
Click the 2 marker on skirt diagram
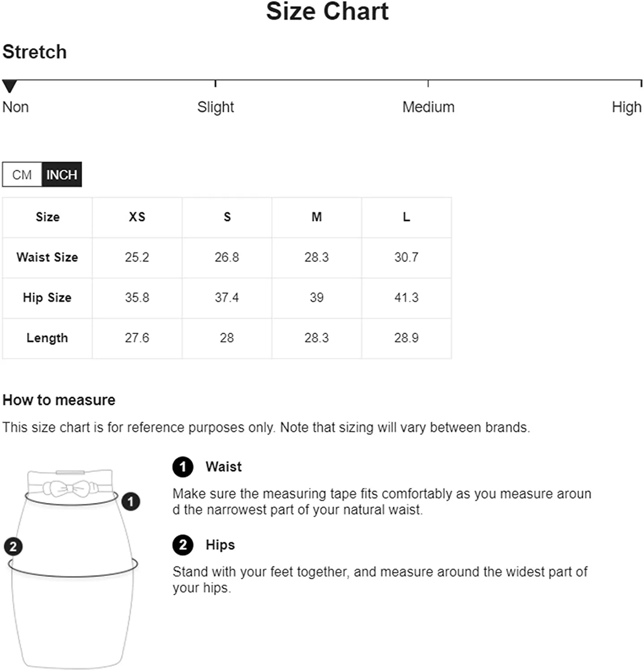point(13,547)
